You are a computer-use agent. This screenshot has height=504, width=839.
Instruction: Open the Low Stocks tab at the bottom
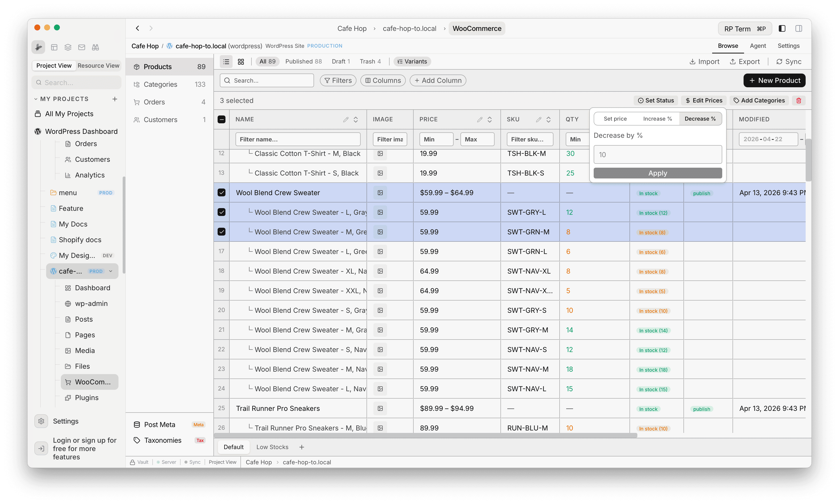pos(272,447)
